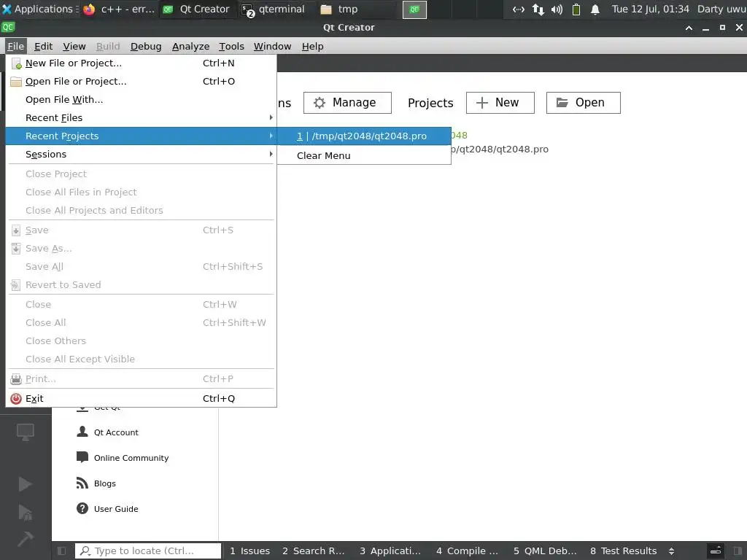Click the New project button
The image size is (747, 560).
500,103
